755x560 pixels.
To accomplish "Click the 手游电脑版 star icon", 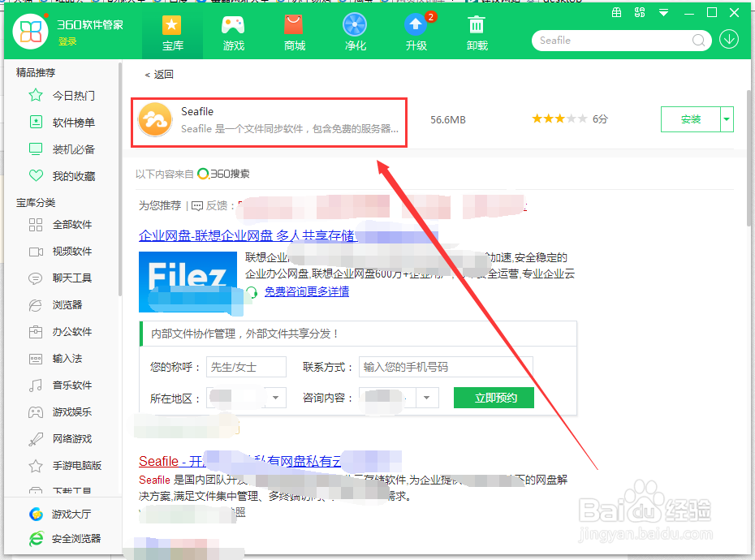I will (36, 466).
